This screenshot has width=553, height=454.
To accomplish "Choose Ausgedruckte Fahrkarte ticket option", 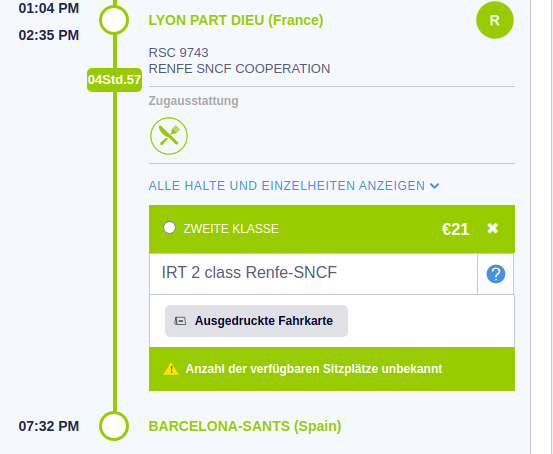I will click(x=256, y=321).
